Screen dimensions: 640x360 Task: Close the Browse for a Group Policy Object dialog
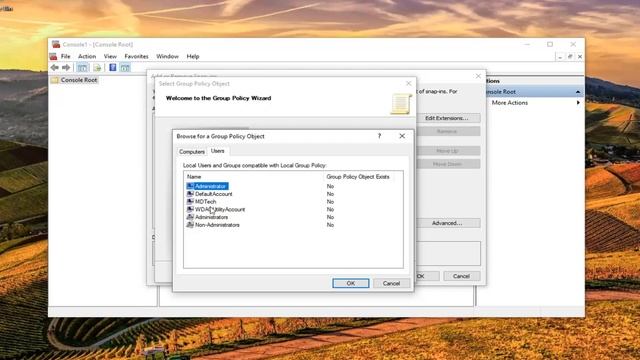point(402,136)
